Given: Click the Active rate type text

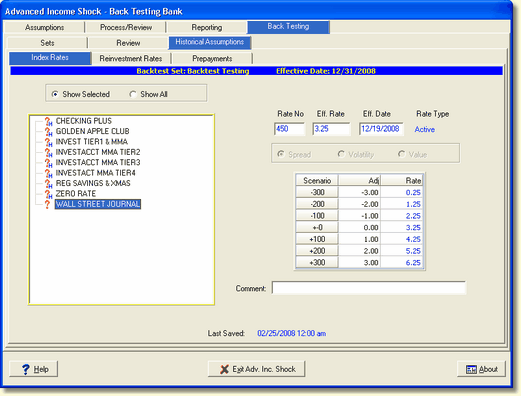Looking at the screenshot, I should point(424,129).
